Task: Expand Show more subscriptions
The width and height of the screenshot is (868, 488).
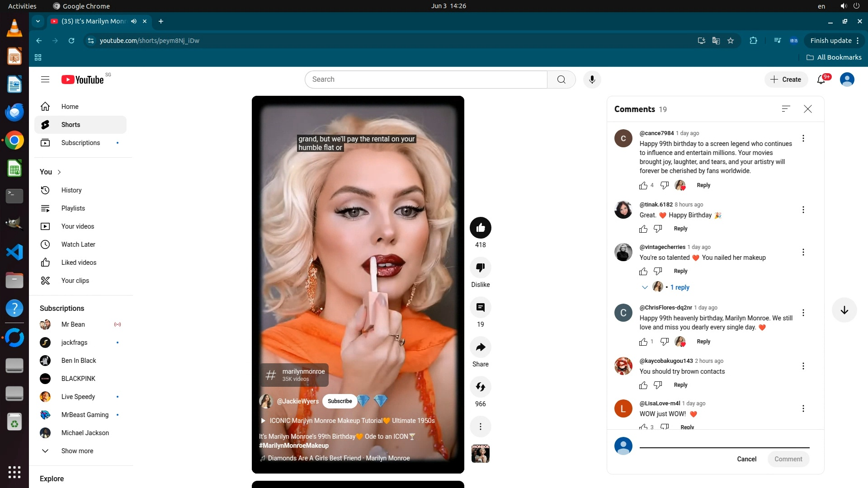Action: pyautogui.click(x=77, y=451)
